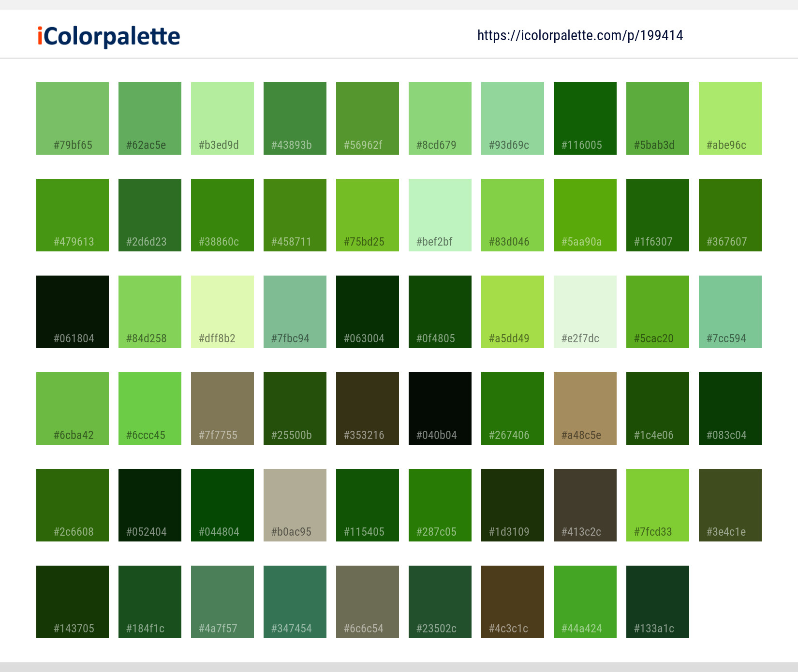This screenshot has width=798, height=672.
Task: Select the #479613 swatch
Action: point(73,215)
